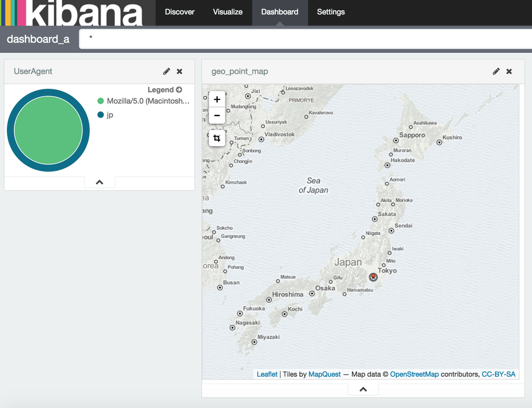This screenshot has width=532, height=408.
Task: Switch to the Visualize tab
Action: point(227,11)
